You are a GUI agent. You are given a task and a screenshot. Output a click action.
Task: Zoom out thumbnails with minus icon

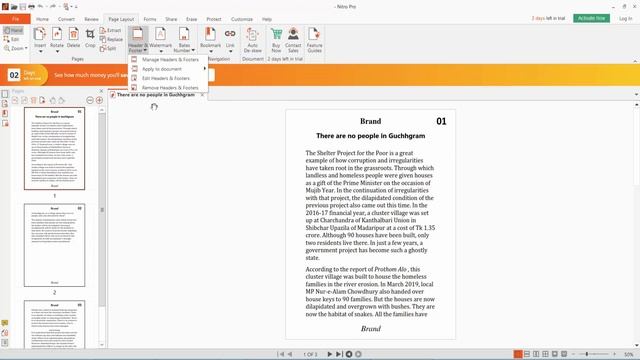[x=90, y=100]
